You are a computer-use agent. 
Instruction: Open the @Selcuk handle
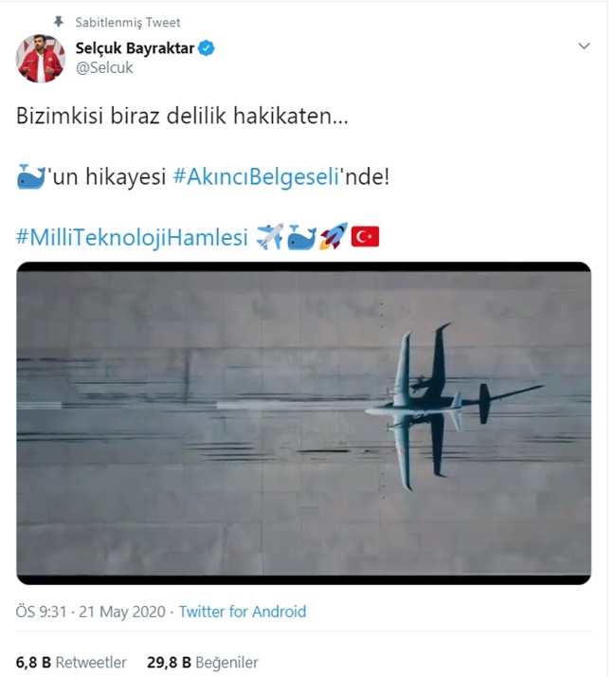coord(104,67)
